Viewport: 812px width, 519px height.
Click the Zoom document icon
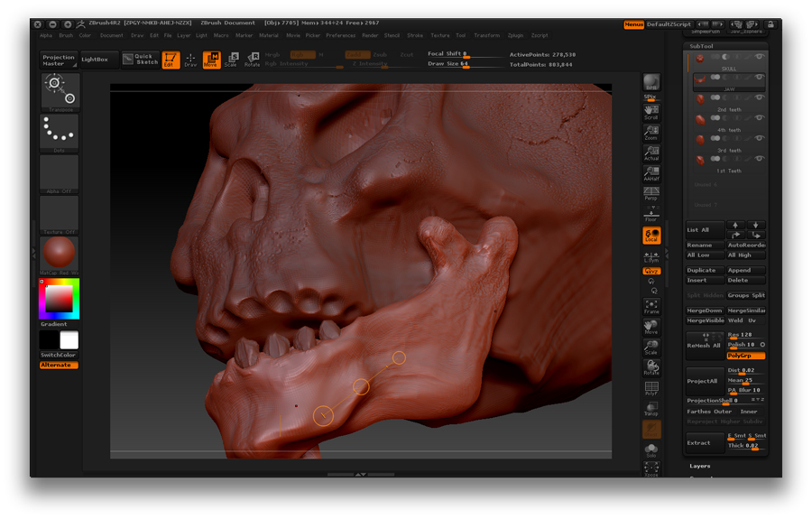pyautogui.click(x=651, y=133)
